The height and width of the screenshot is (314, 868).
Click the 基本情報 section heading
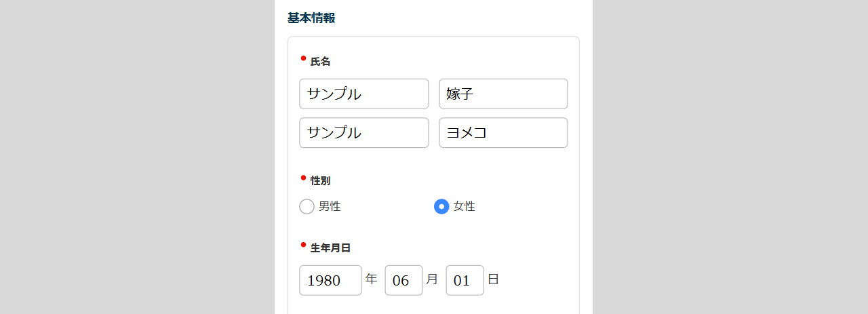coord(311,18)
